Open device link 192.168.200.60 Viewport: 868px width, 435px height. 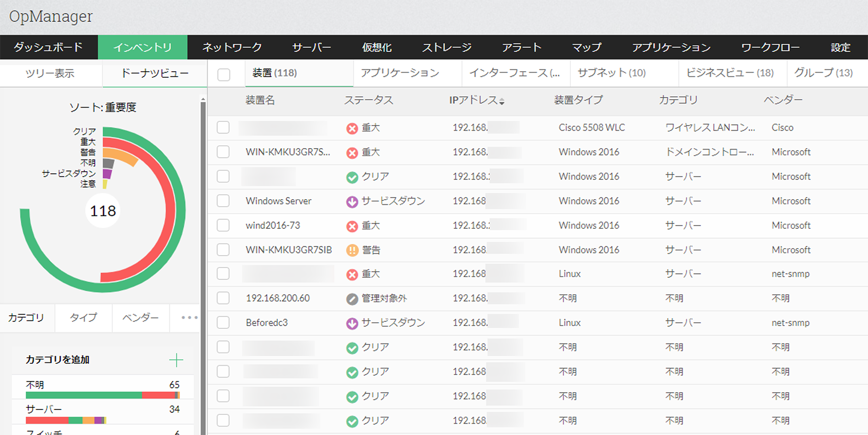click(x=278, y=298)
